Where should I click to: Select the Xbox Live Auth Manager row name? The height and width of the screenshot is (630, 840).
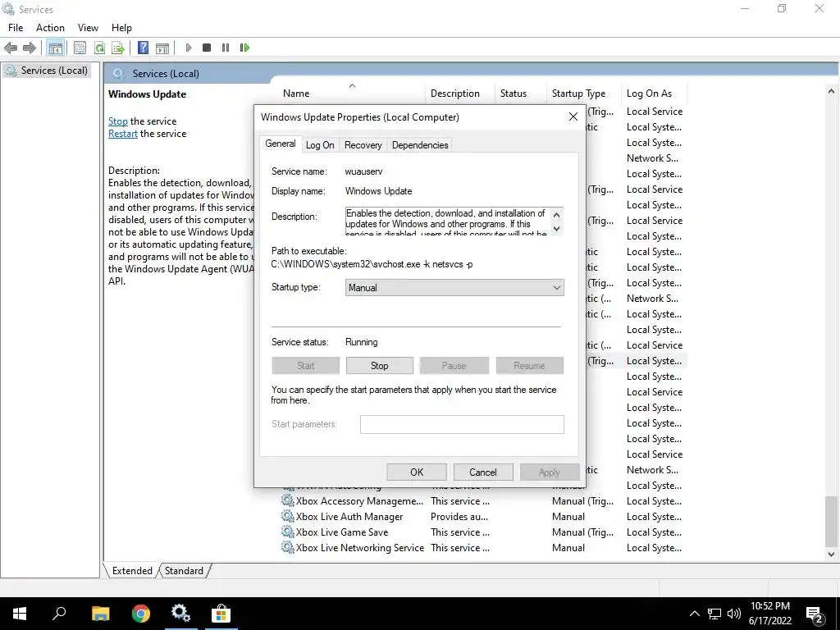[349, 517]
